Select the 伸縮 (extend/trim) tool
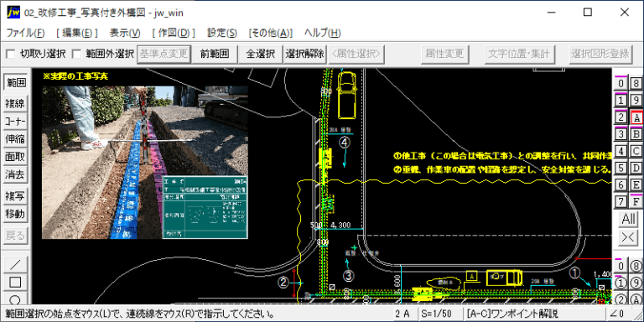Image resolution: width=644 pixels, height=322 pixels. click(16, 139)
